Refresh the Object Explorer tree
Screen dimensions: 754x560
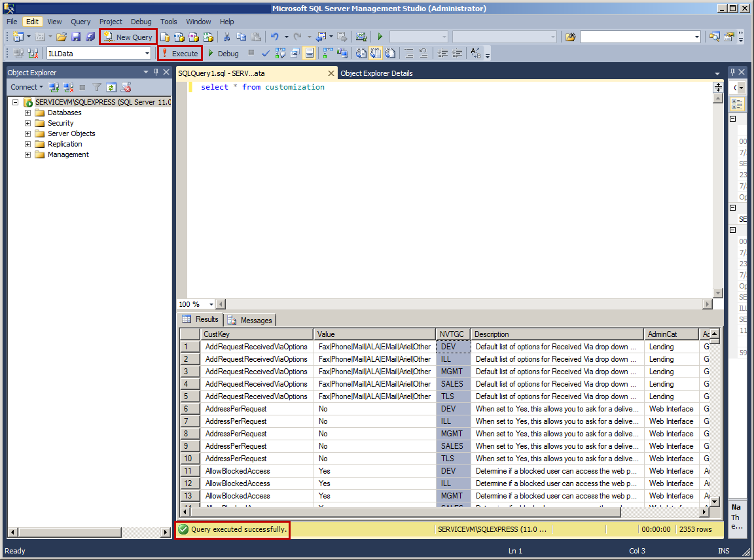[x=111, y=86]
